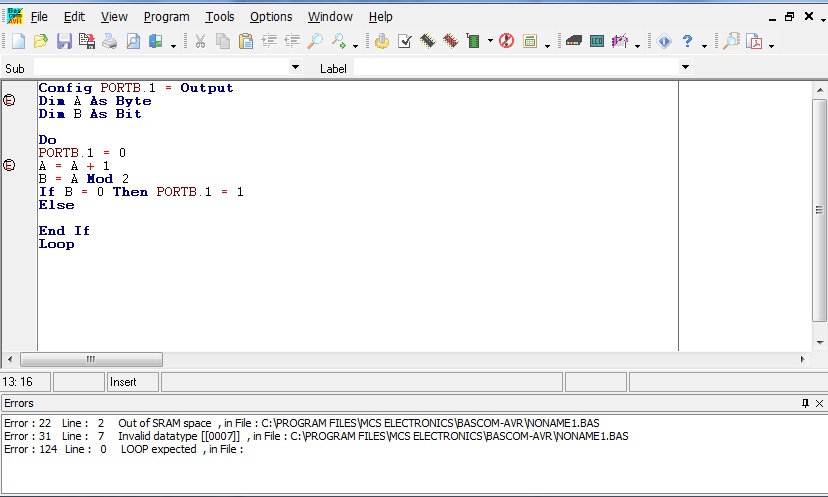
Task: Click the vertical scrollbar thumb in the editor
Action: click(820, 210)
